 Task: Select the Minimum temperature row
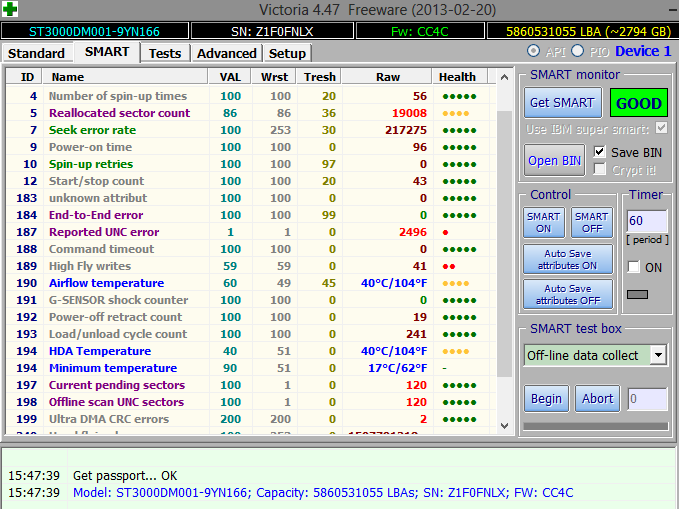[251, 368]
